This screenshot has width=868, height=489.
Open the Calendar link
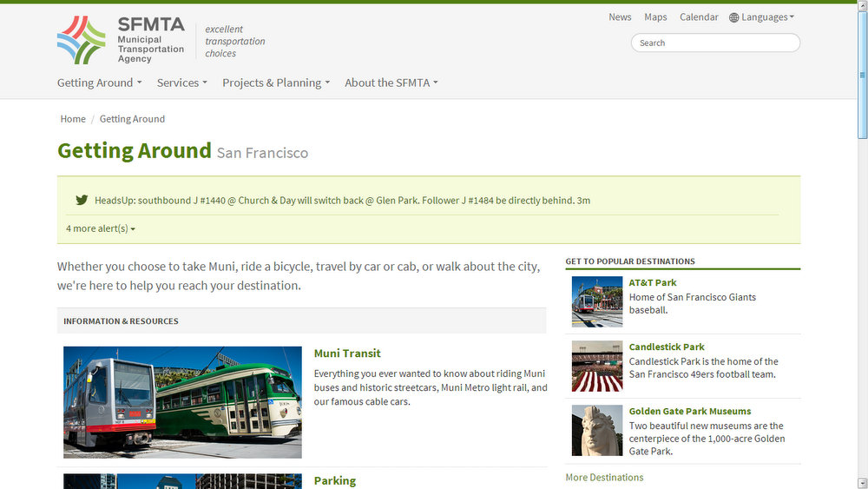(699, 17)
